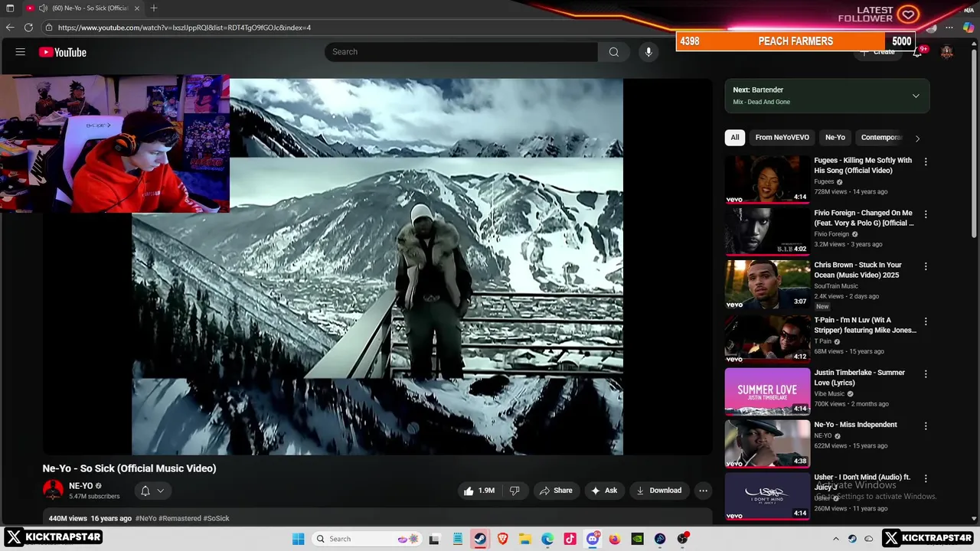Image resolution: width=980 pixels, height=551 pixels.
Task: Open Firefox from the taskbar
Action: 615,539
